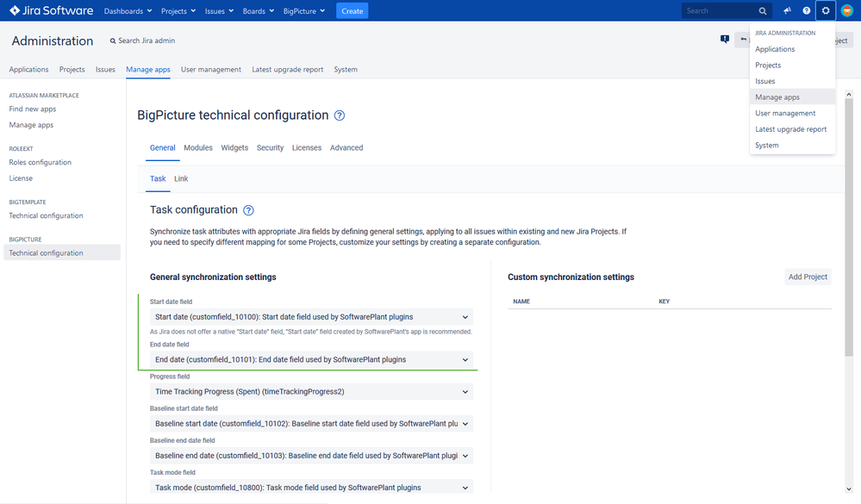
Task: Expand the BigPicture top menu
Action: point(303,11)
